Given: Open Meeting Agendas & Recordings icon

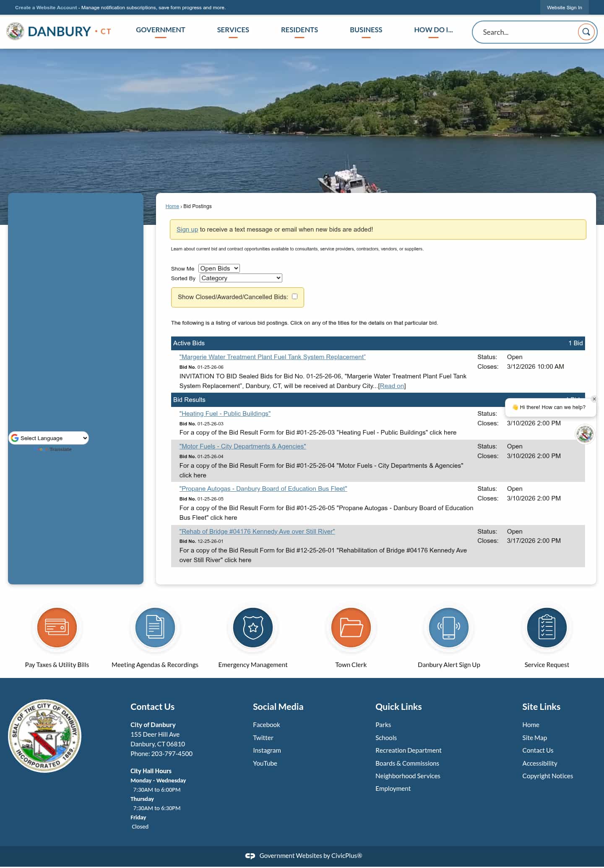Looking at the screenshot, I should 155,628.
